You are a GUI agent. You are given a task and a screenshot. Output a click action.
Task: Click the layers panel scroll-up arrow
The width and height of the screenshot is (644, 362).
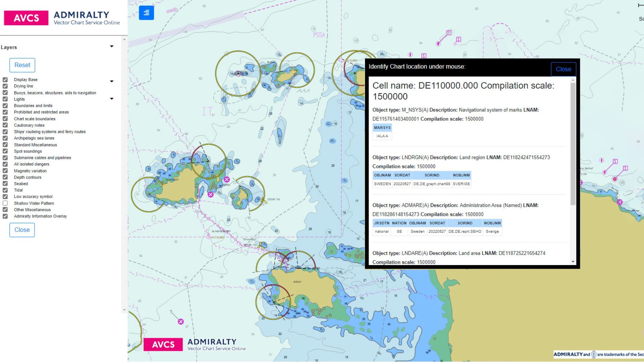pyautogui.click(x=124, y=40)
